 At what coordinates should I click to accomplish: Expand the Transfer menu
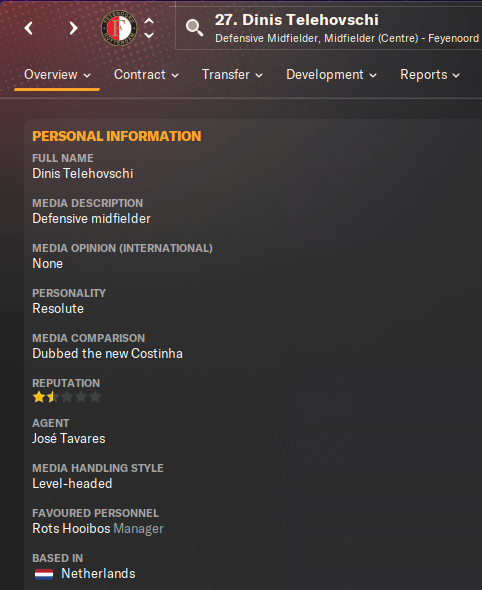click(232, 75)
